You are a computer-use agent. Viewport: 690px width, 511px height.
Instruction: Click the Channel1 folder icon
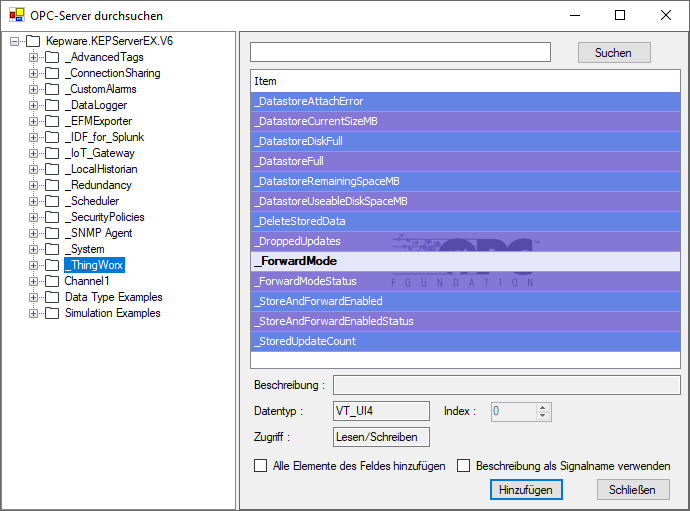point(52,281)
